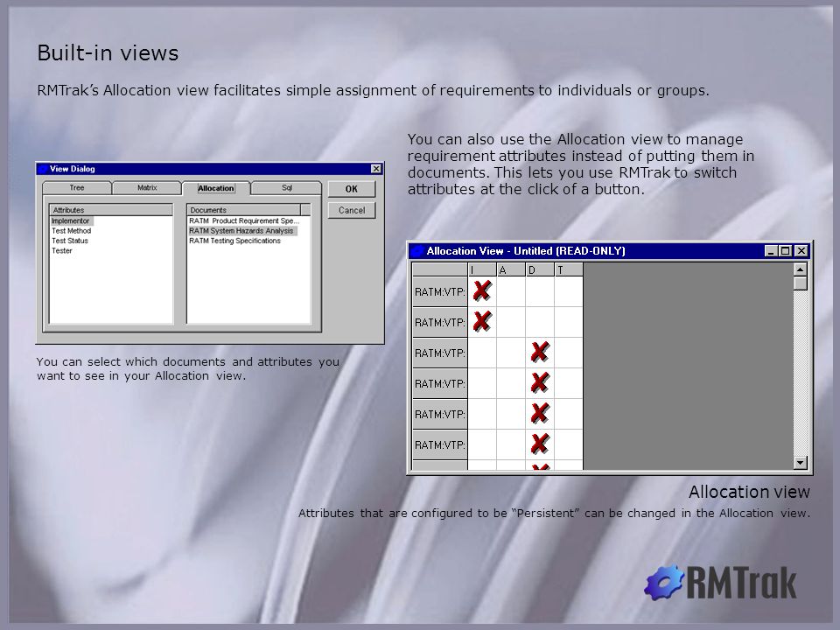
Task: Open the Matrix tab
Action: (x=147, y=188)
